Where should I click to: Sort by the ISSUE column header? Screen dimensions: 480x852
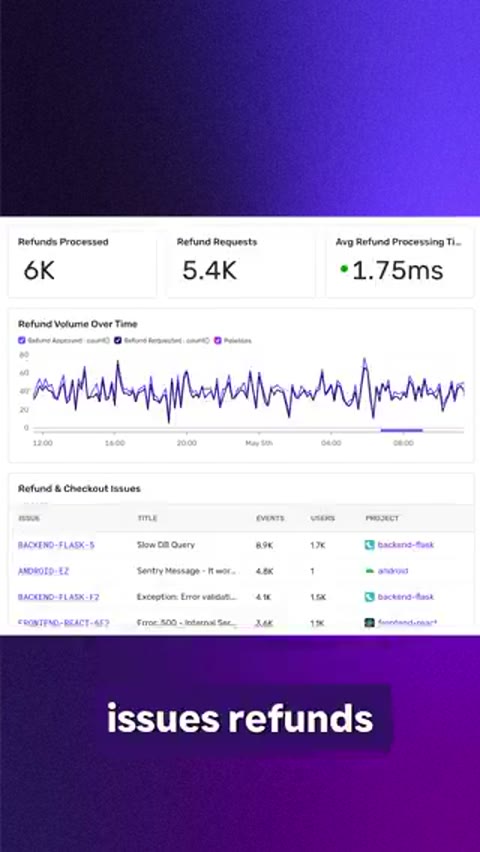(x=29, y=518)
